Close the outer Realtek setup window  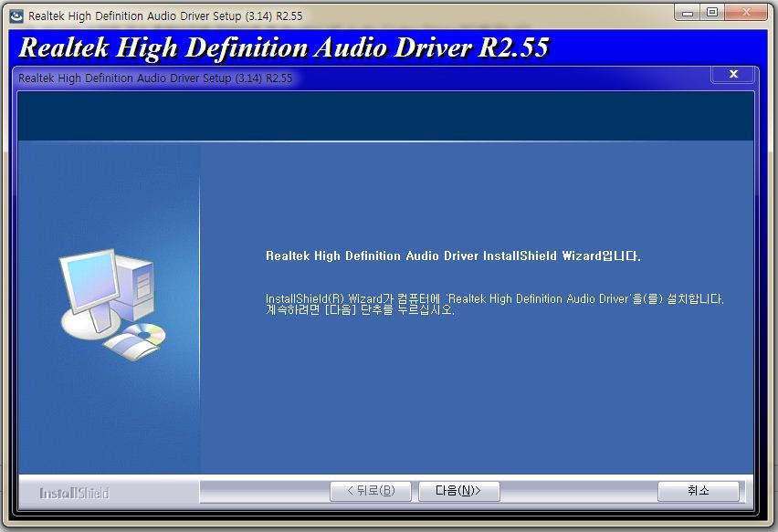point(746,13)
